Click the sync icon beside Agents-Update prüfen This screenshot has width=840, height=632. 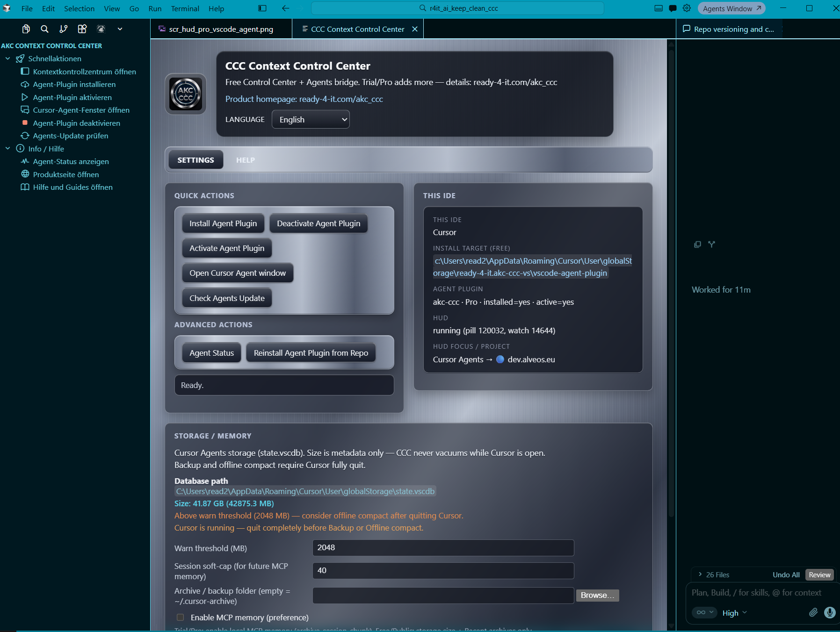point(25,136)
